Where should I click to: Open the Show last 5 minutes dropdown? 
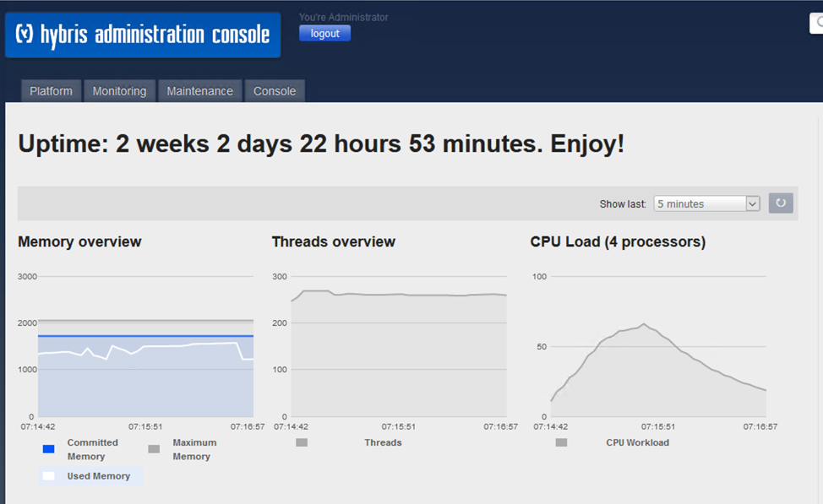tap(706, 203)
